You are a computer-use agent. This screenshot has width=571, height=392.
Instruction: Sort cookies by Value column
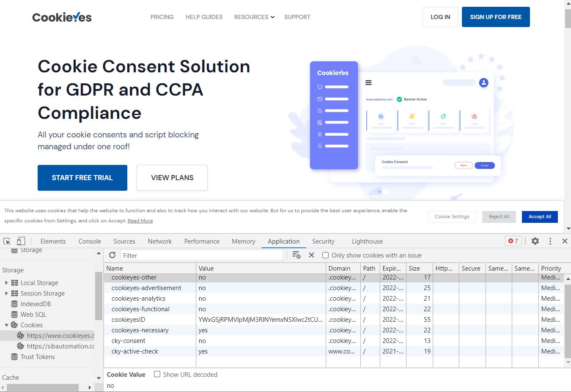click(x=261, y=268)
